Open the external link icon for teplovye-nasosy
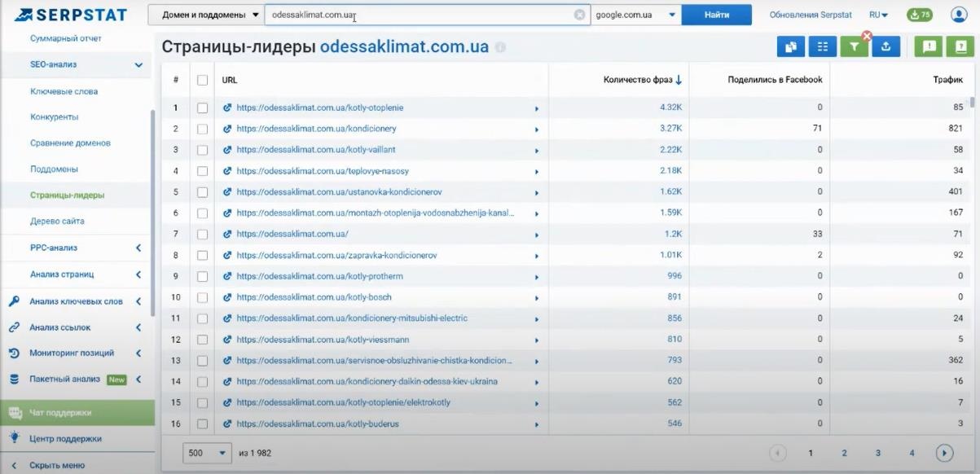The height and width of the screenshot is (474, 980). (x=227, y=171)
